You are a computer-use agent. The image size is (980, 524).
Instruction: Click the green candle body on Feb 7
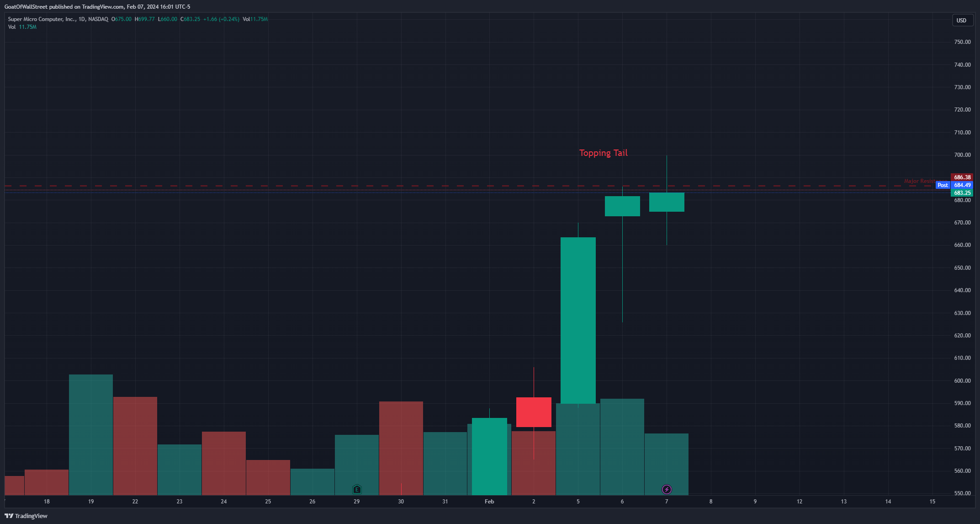coord(667,202)
